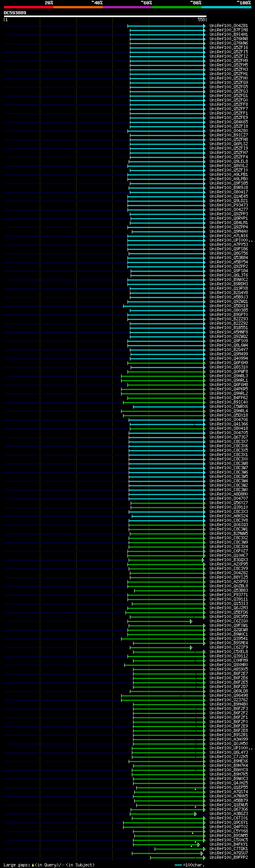Click the label UniRef100_Q8VXL2
Viewport: 255px width, 868px height.
click(229, 166)
